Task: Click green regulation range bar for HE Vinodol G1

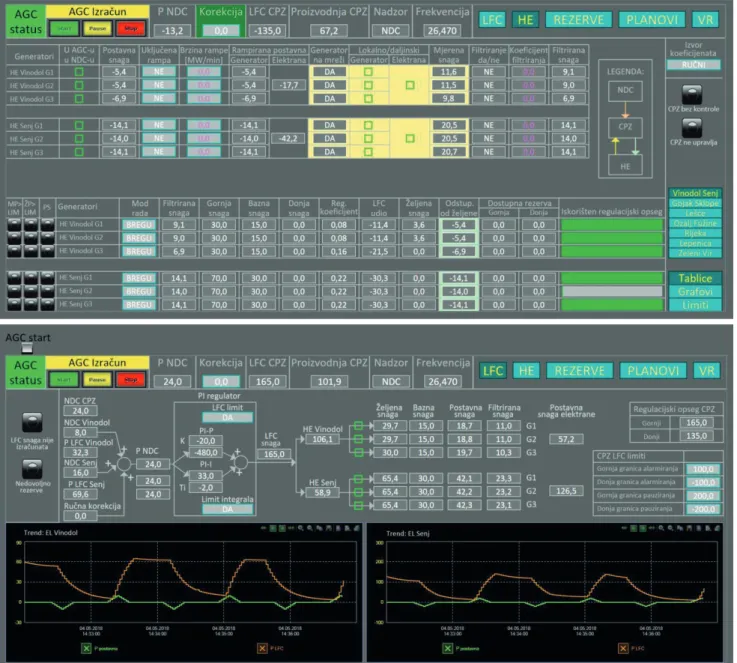Action: 612,225
